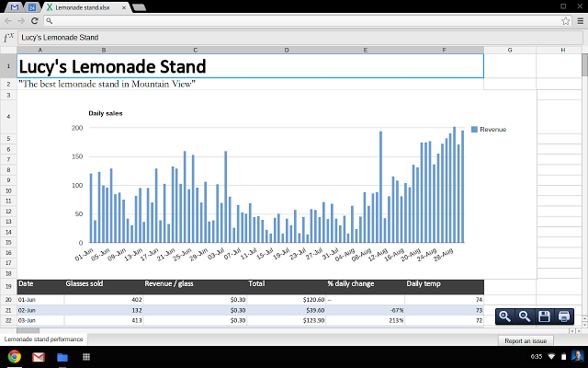
Task: Click the zoom in magnifier icon
Action: (x=504, y=316)
